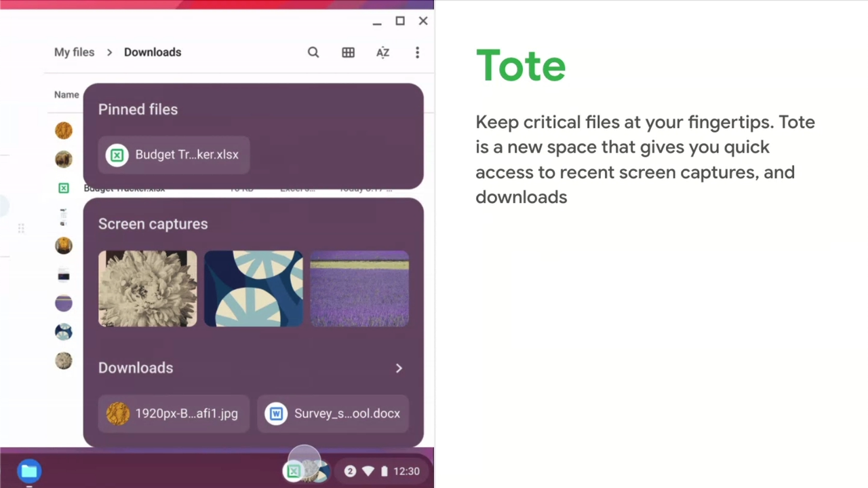Click My files in the breadcrumb
This screenshot has width=868, height=488.
click(x=74, y=52)
